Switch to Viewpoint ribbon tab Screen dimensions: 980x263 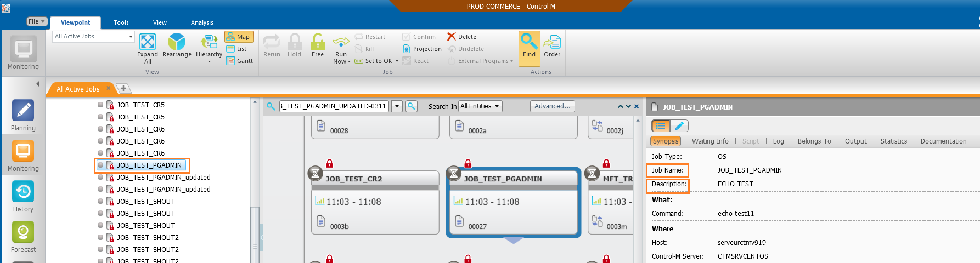click(75, 22)
